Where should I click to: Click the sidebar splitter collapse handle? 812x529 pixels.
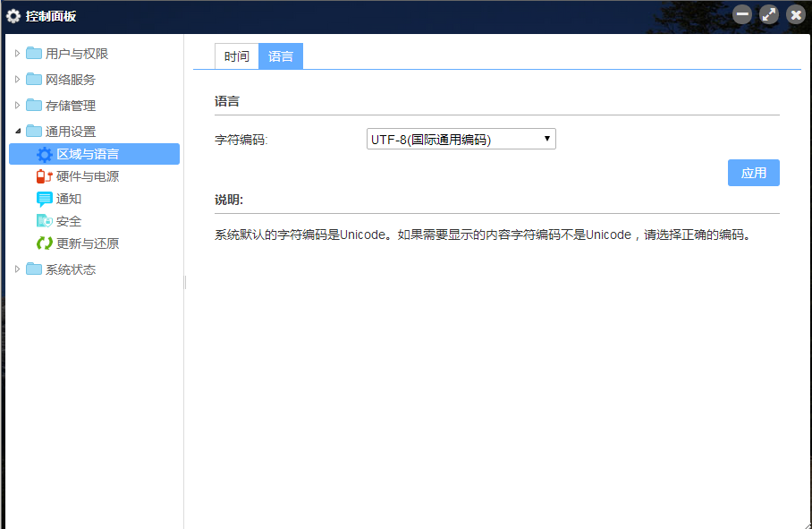pos(185,282)
